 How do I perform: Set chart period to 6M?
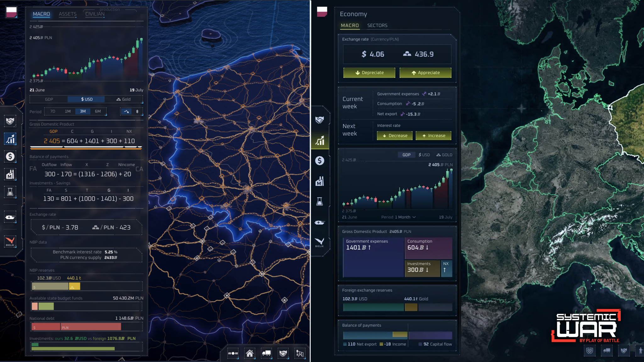tap(98, 111)
